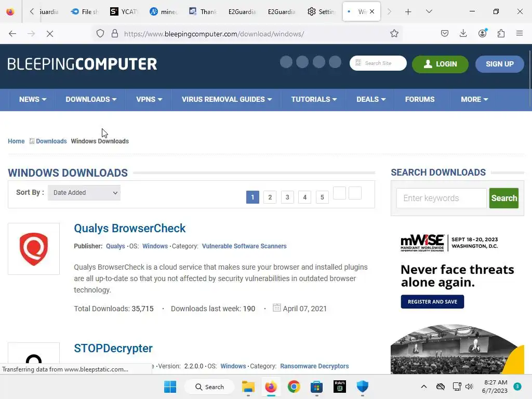The height and width of the screenshot is (399, 532).
Task: List all tabs dropdown chevron
Action: 429,11
